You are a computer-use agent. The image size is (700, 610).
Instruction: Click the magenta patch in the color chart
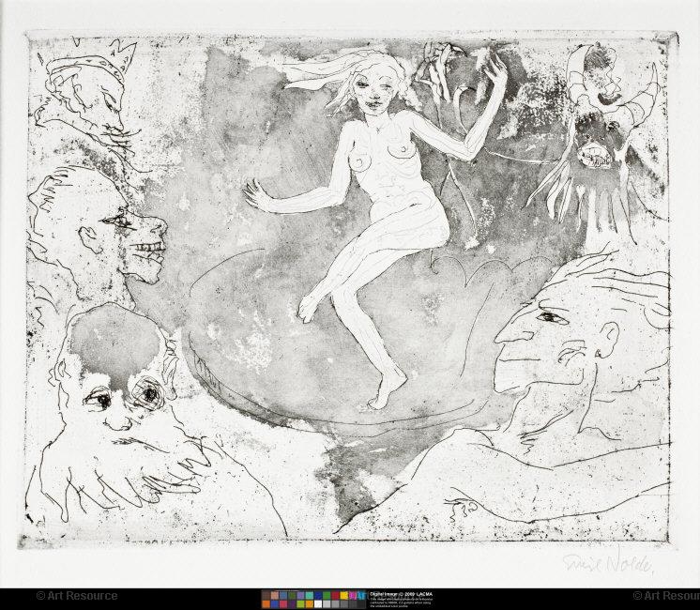pos(353,595)
